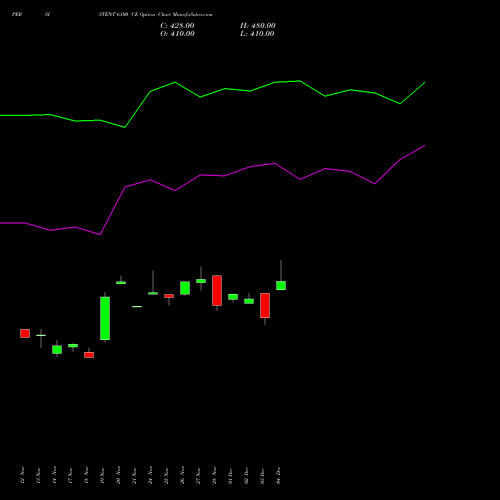The image size is (500, 500).
Task: Click the high value H: 480.00
Action: (258, 26)
